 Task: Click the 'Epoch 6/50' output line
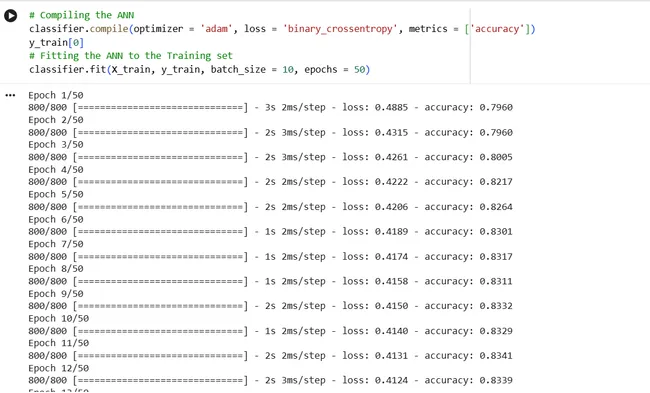(56, 220)
